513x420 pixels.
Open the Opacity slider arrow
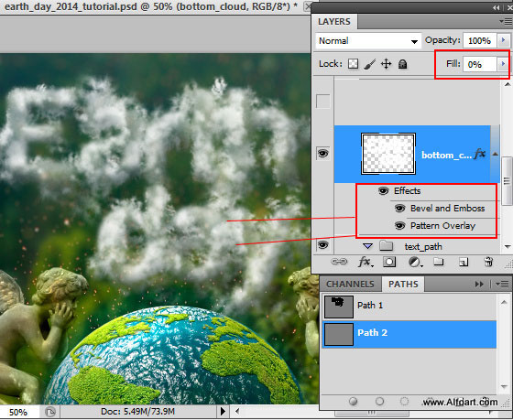[x=503, y=40]
